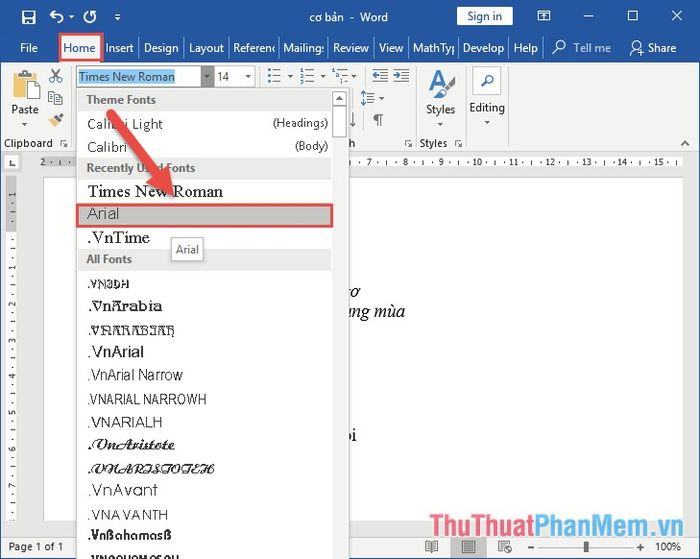Switch to Web Layout view icon

tap(504, 546)
